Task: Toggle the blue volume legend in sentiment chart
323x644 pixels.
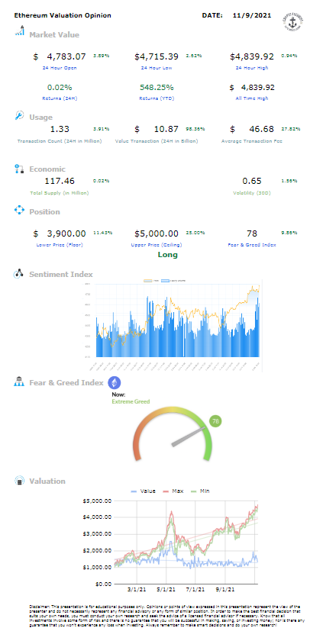Action: click(x=172, y=281)
